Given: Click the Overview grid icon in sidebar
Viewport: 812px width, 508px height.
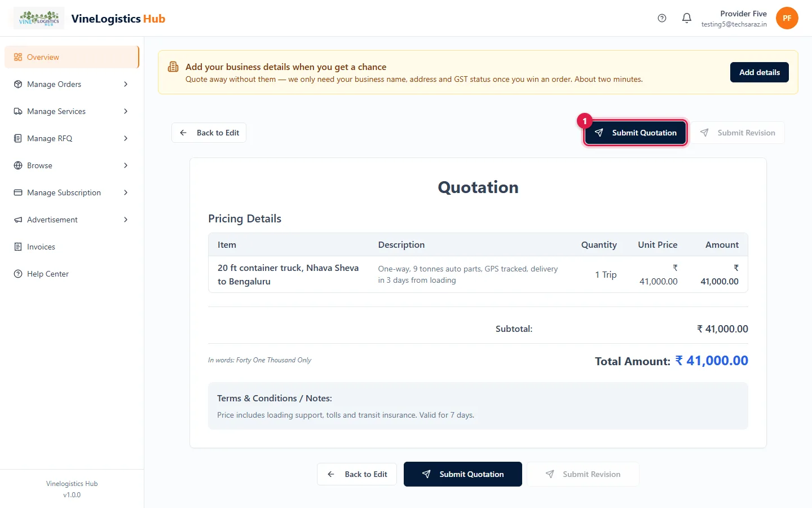Looking at the screenshot, I should [18, 57].
